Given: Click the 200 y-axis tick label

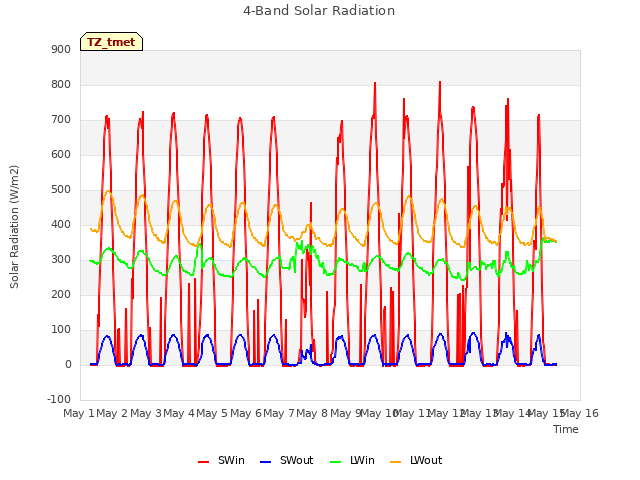Looking at the screenshot, I should coord(61,294).
